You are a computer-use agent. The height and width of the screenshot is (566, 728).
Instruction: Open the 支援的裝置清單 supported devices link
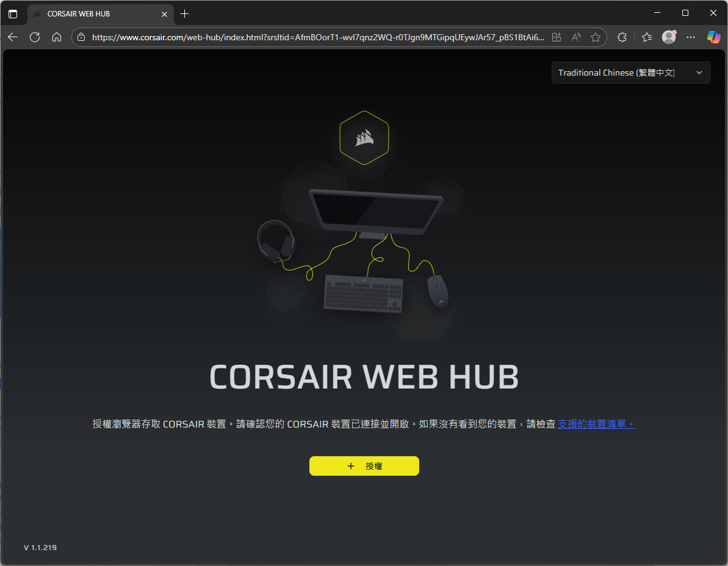coord(596,423)
